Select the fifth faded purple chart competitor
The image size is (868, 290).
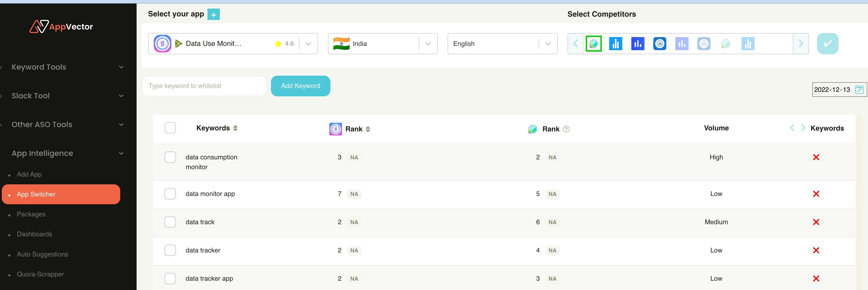click(x=682, y=44)
